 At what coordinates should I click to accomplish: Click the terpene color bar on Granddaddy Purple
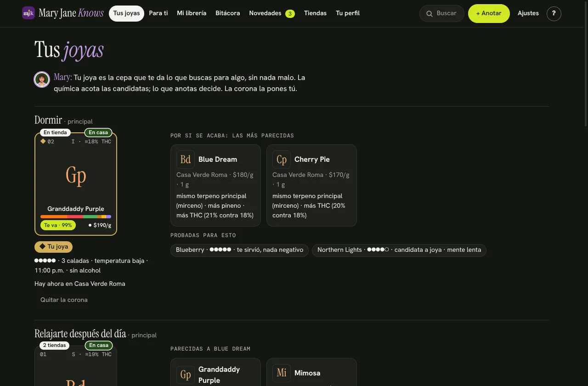76,216
